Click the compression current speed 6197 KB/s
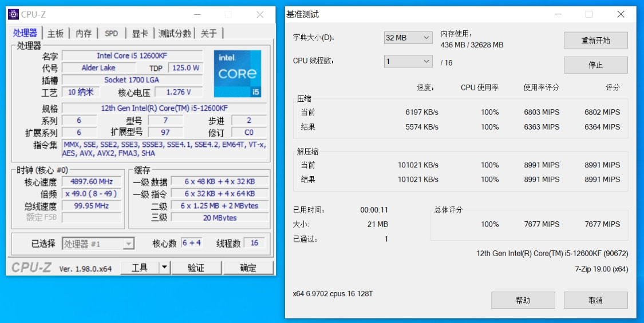This screenshot has height=323, width=644. (x=422, y=112)
